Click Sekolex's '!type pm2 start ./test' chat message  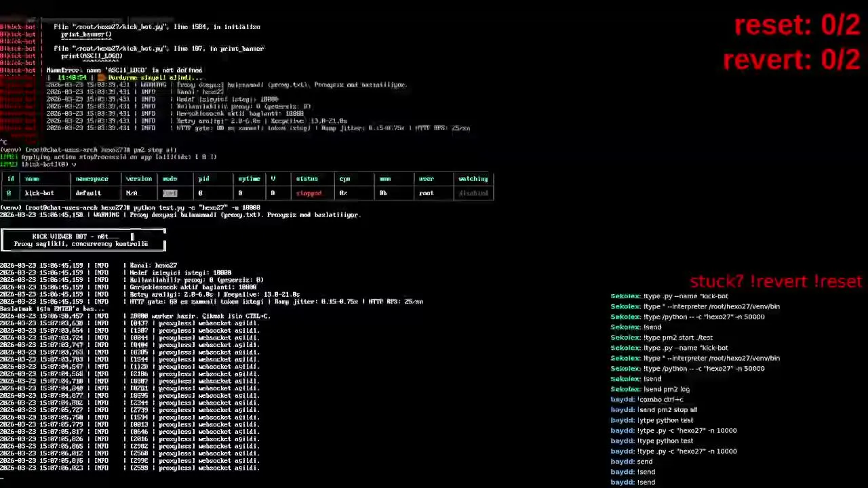(x=661, y=338)
